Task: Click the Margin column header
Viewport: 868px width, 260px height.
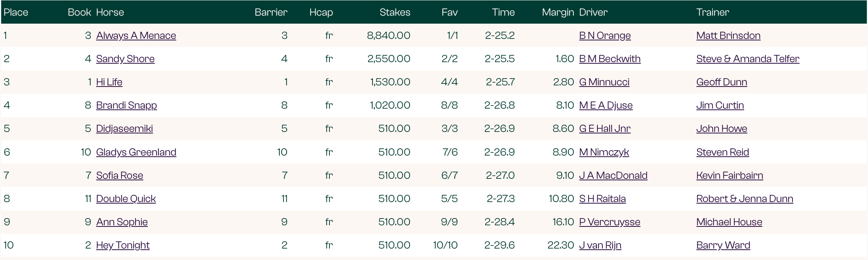Action: tap(558, 12)
